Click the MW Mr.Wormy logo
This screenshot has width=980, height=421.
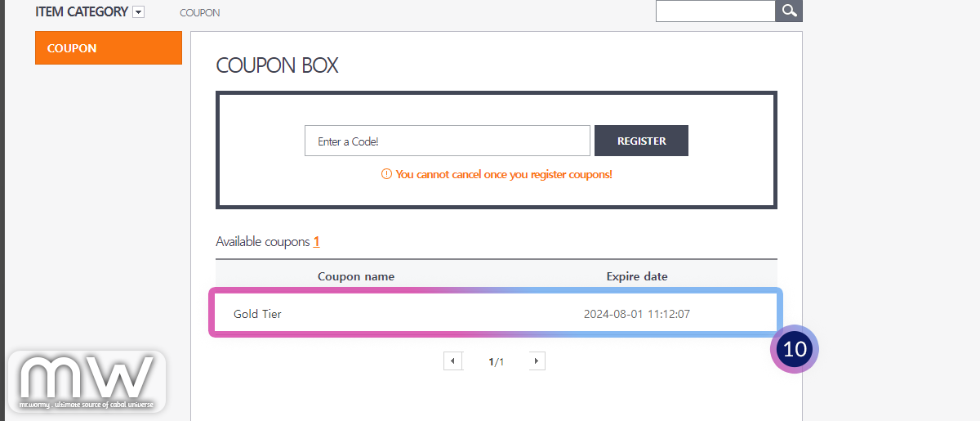pos(87,382)
